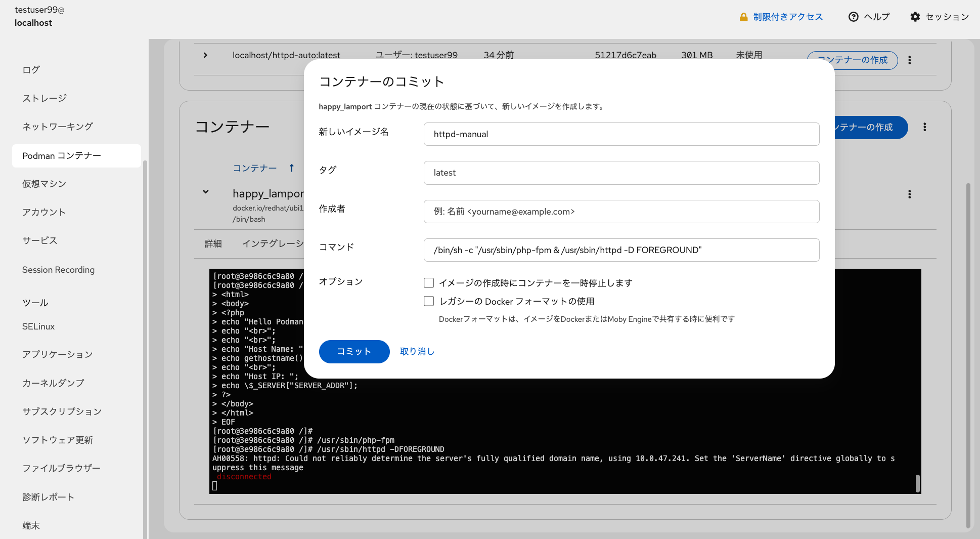Open the ヘルプ question mark icon

point(854,16)
